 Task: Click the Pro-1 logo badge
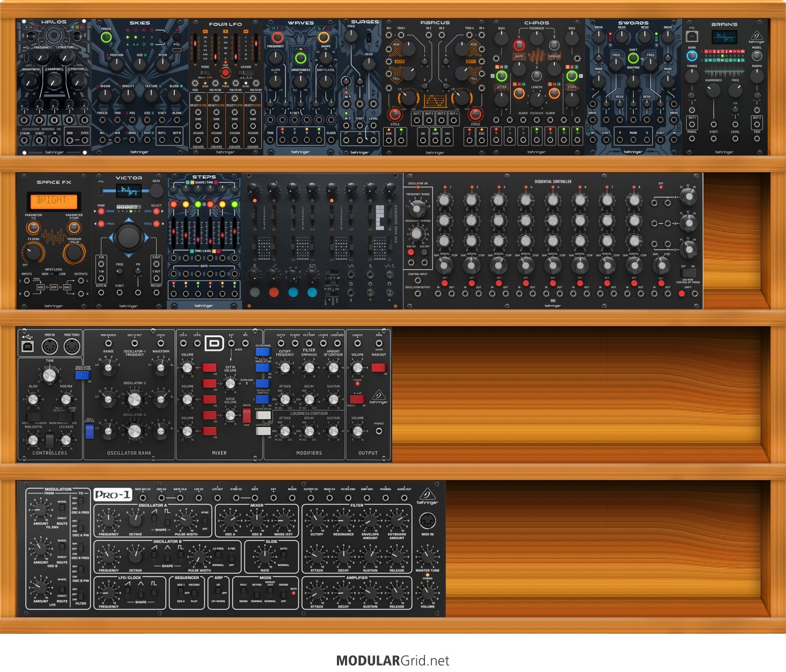112,494
